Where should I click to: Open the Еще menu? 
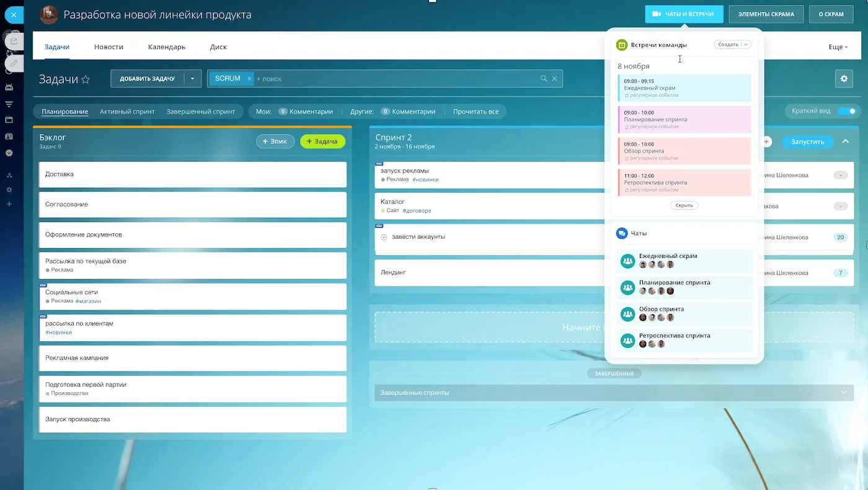(838, 47)
